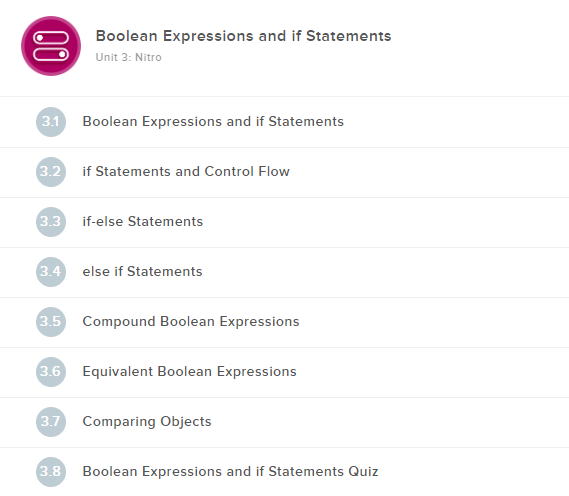This screenshot has height=496, width=569.
Task: Click the 3.4 lesson number badge
Action: 51,272
